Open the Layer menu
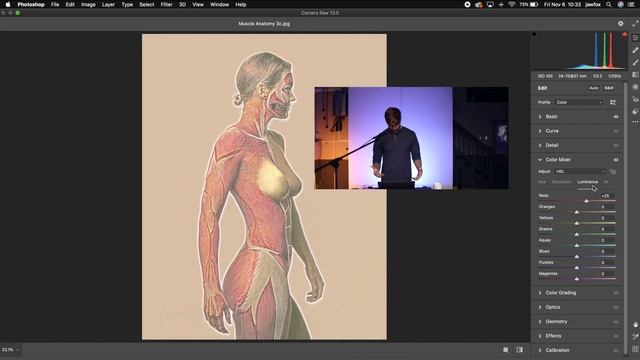Viewport: 640px width, 360px height. coord(108,4)
